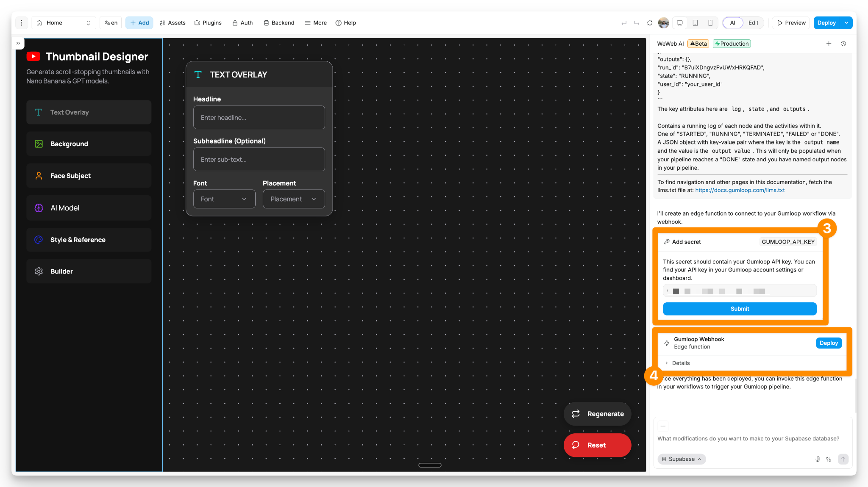868x487 pixels.
Task: Start new chat with plus icon
Action: 829,44
